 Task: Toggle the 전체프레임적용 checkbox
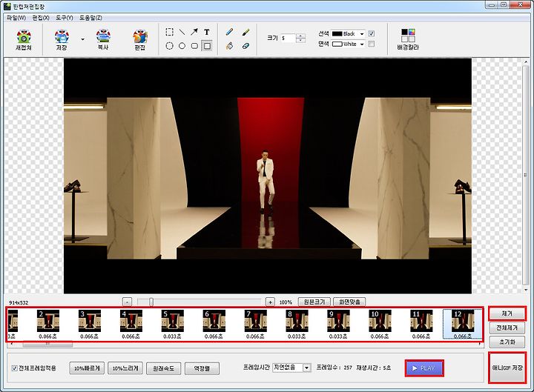tap(15, 368)
